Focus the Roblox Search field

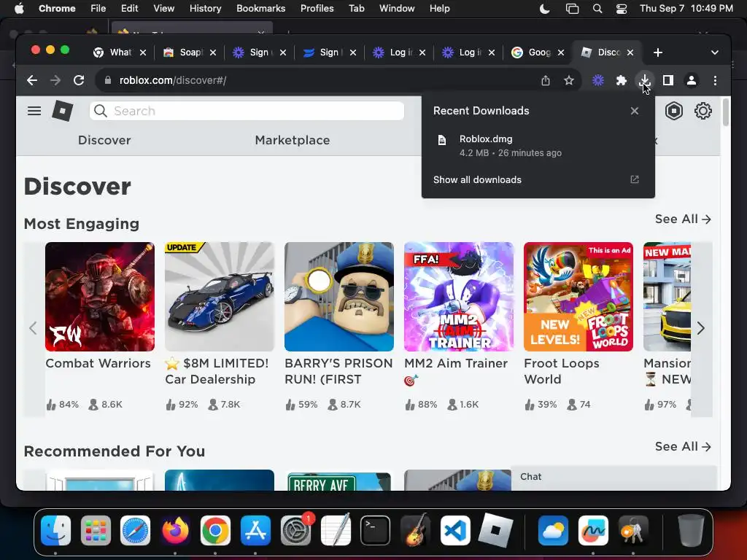point(247,111)
